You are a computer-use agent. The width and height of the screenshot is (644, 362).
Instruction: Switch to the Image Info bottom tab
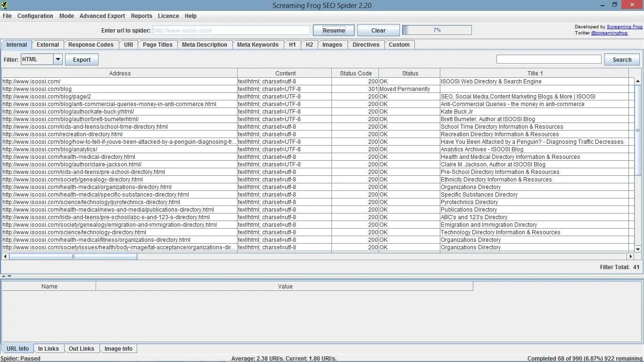pyautogui.click(x=118, y=349)
